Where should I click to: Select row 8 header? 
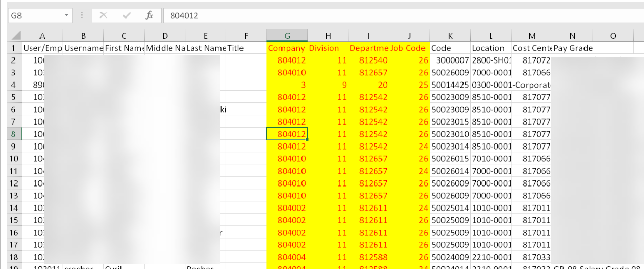click(x=15, y=134)
